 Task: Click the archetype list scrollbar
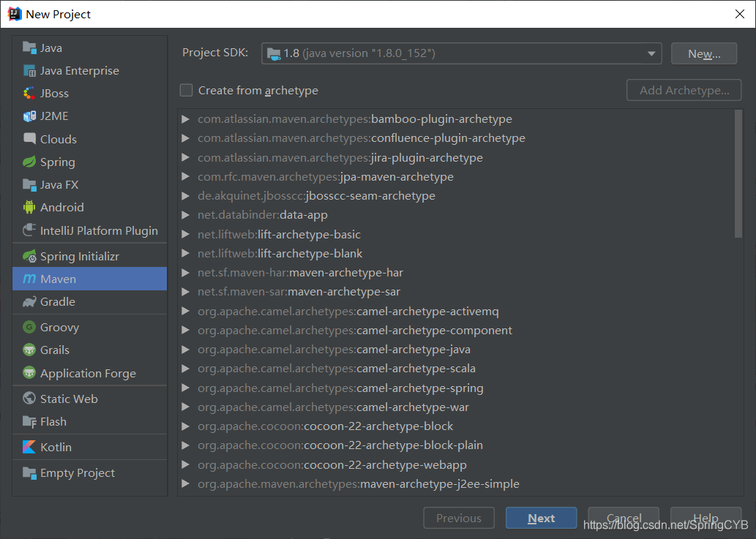tap(738, 173)
